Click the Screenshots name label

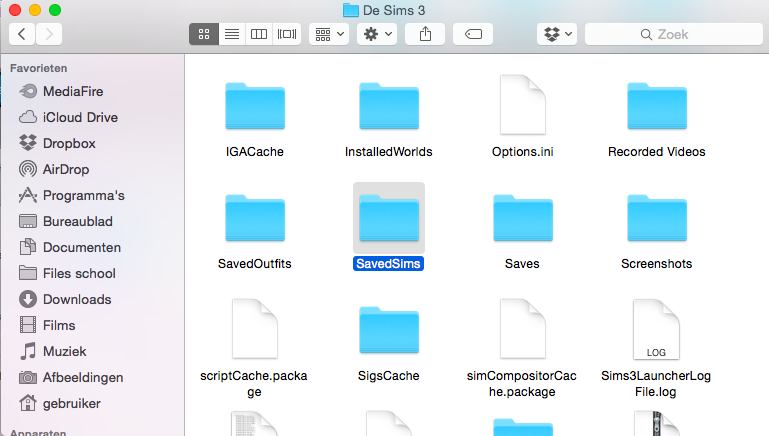(657, 263)
